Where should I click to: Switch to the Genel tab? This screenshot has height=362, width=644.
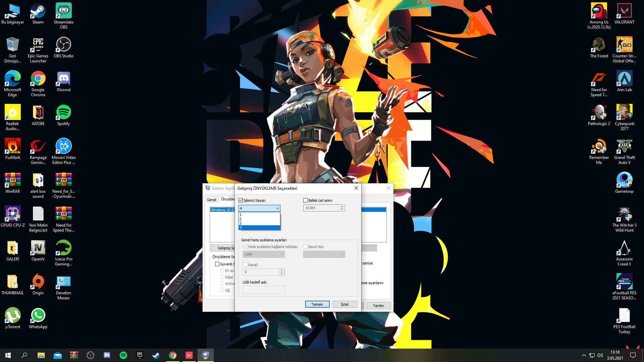pos(211,200)
